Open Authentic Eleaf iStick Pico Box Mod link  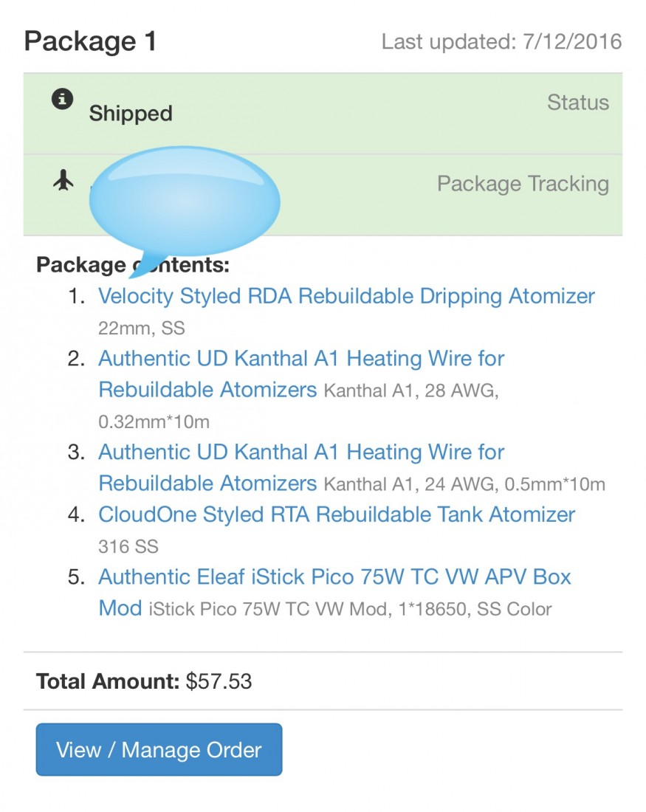[334, 577]
